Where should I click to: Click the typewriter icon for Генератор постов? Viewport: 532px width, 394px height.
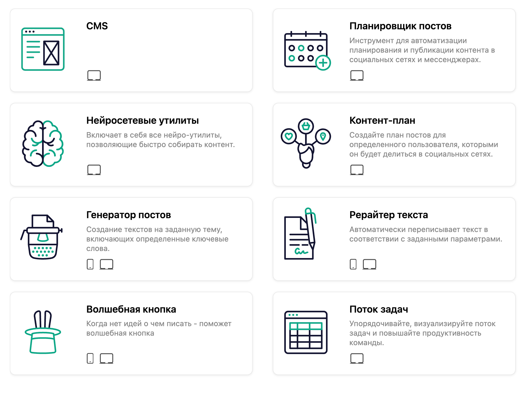pos(42,237)
